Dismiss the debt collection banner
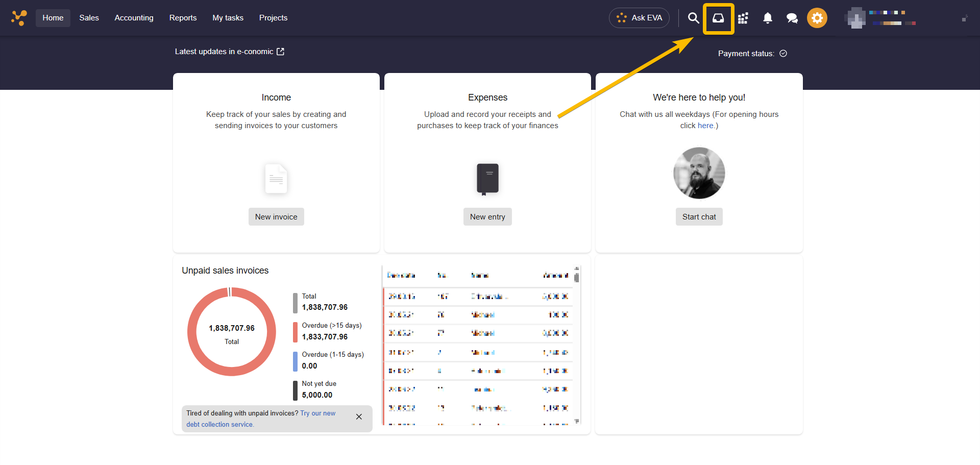The width and height of the screenshot is (980, 465). [x=359, y=417]
